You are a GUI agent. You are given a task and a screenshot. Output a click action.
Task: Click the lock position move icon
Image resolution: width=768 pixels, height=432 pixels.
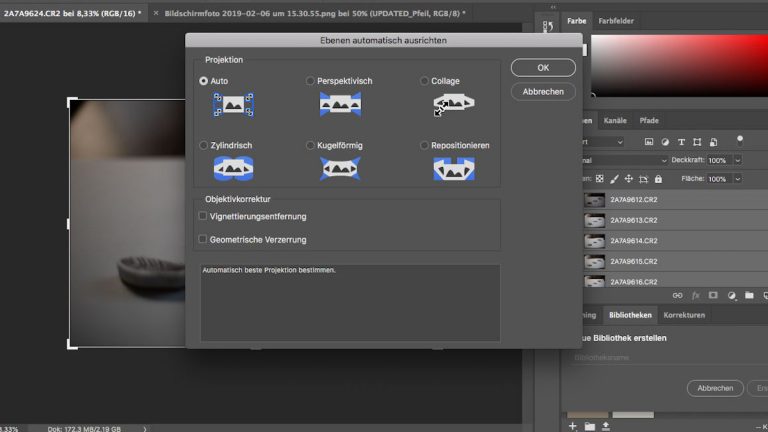pos(627,179)
